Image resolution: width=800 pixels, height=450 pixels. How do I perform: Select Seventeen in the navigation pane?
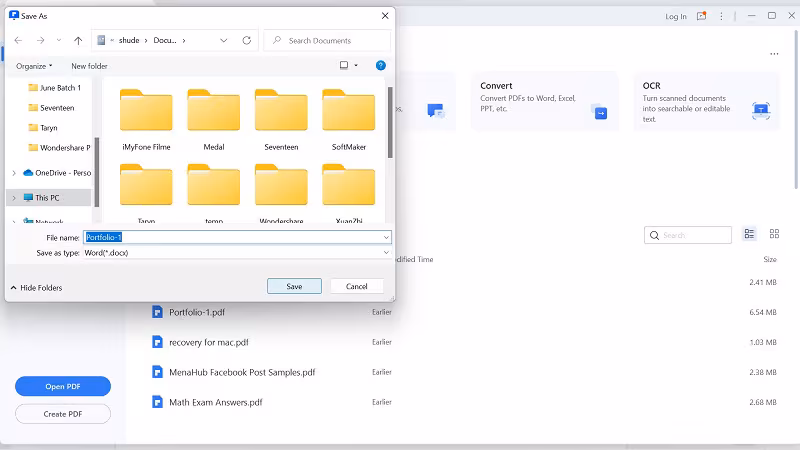click(51, 108)
